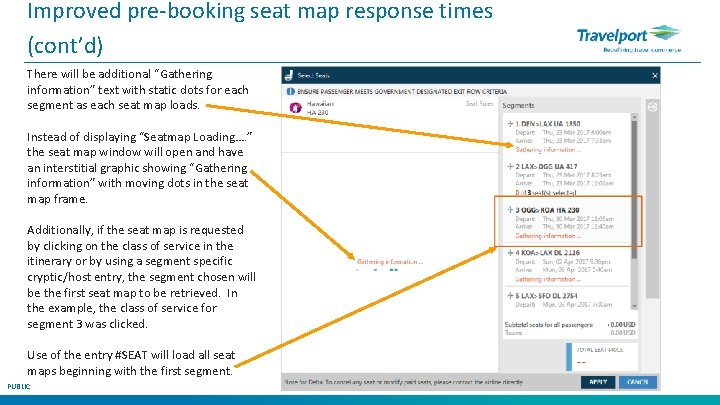Click plane icon of segment 1 DEN>LAX
720x405 pixels.
[510, 124]
